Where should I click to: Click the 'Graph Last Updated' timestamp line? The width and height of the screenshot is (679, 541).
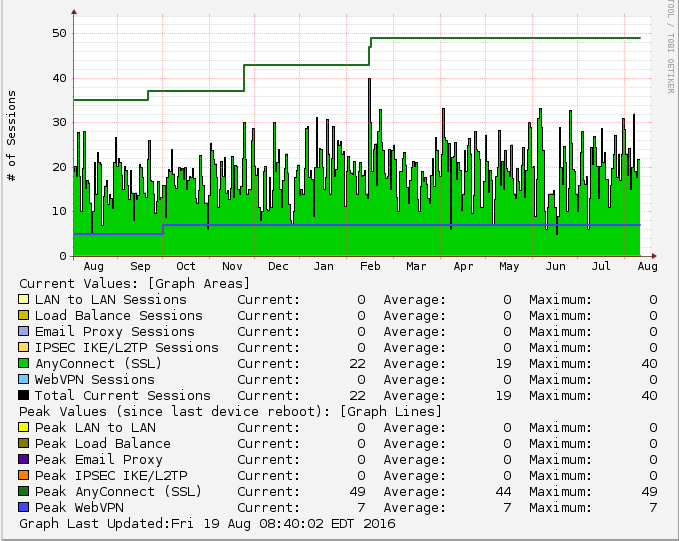tap(207, 524)
